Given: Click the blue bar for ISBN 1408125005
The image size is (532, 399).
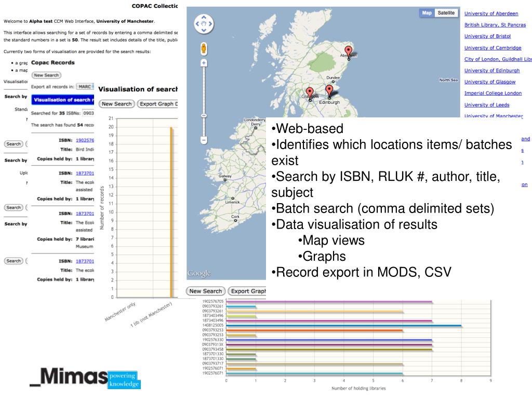Looking at the screenshot, I should [x=344, y=325].
